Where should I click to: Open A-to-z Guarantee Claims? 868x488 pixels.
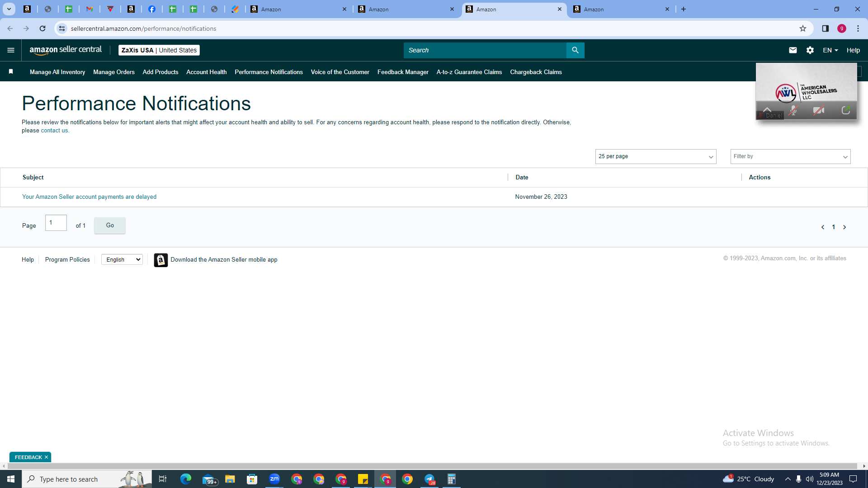pos(469,72)
